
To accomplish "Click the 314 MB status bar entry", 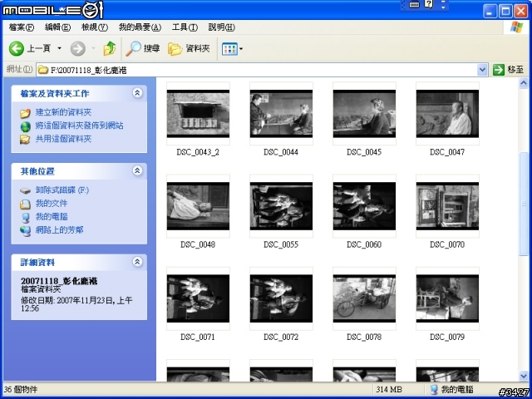I will pyautogui.click(x=388, y=390).
